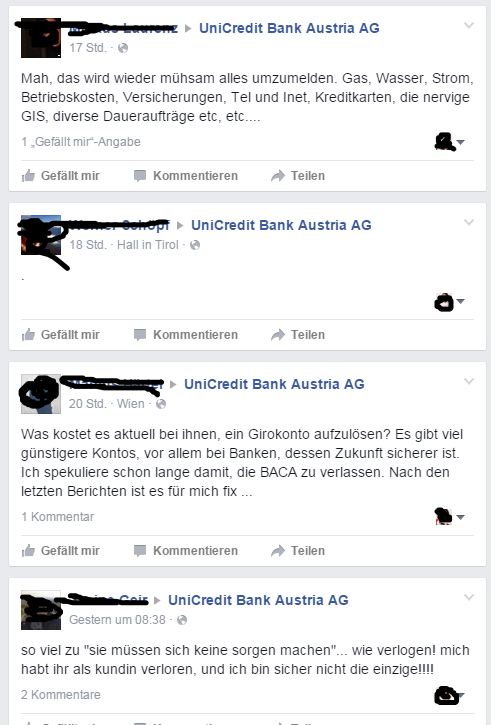Comment on the Girokonto post from Wien
491x725 pixels.
coord(185,551)
